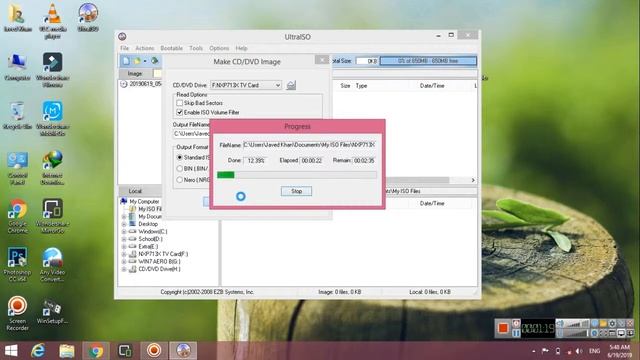Click the horizontal scrollbar right arrow

click(473, 180)
